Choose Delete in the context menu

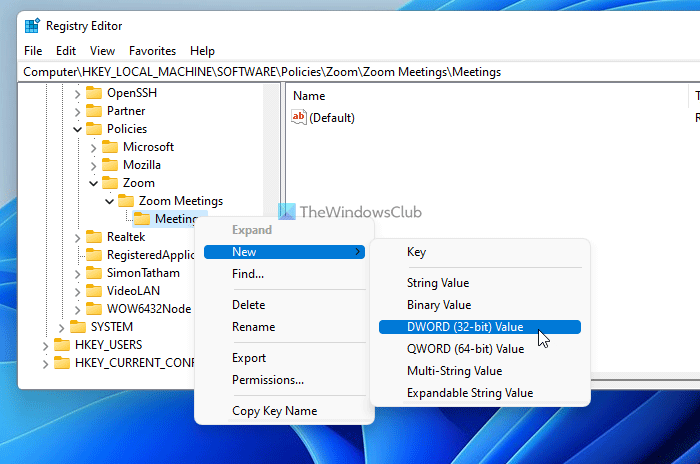click(x=284, y=305)
